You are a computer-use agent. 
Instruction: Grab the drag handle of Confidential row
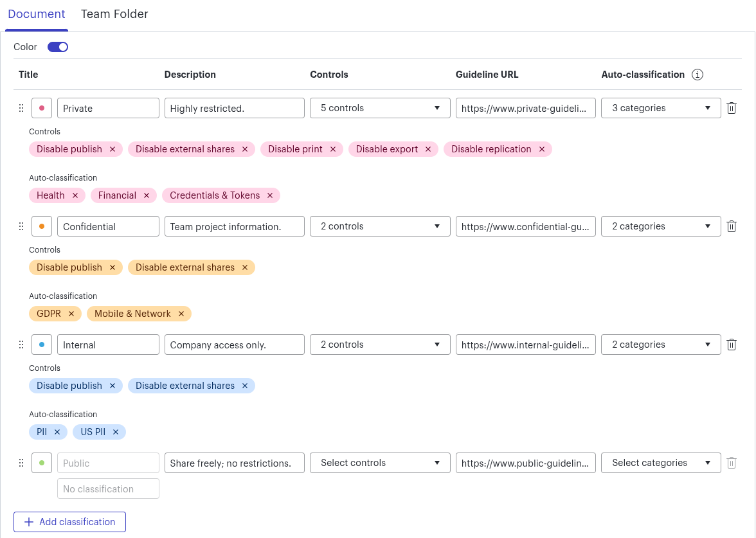tap(21, 226)
